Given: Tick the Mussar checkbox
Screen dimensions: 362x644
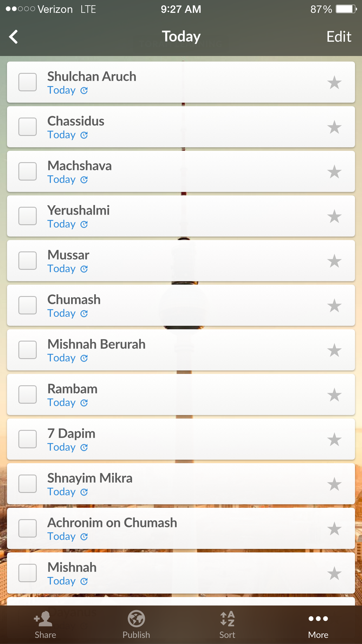Looking at the screenshot, I should [x=28, y=261].
